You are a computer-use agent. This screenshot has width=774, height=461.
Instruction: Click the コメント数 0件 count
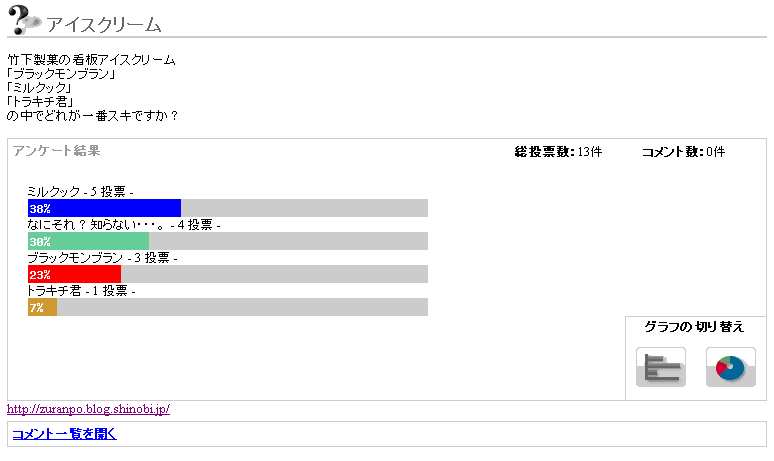coord(683,152)
